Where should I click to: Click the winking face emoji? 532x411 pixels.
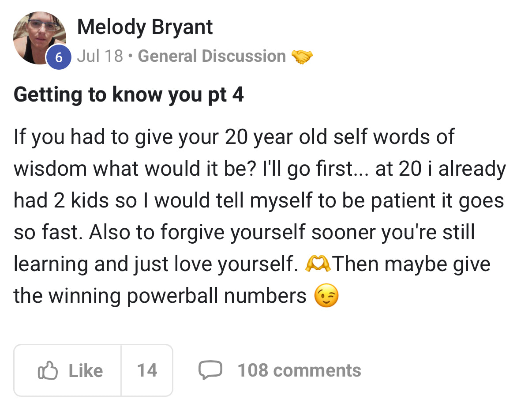326,296
